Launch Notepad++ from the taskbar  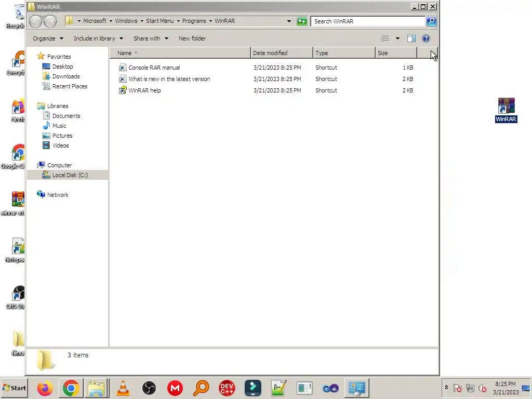(x=278, y=388)
